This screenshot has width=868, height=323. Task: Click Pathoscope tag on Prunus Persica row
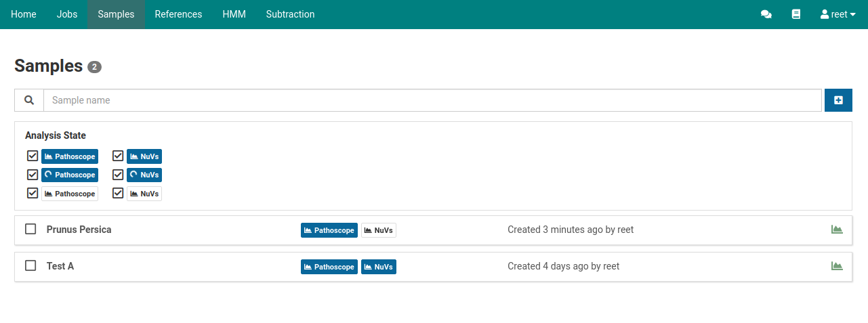click(329, 230)
